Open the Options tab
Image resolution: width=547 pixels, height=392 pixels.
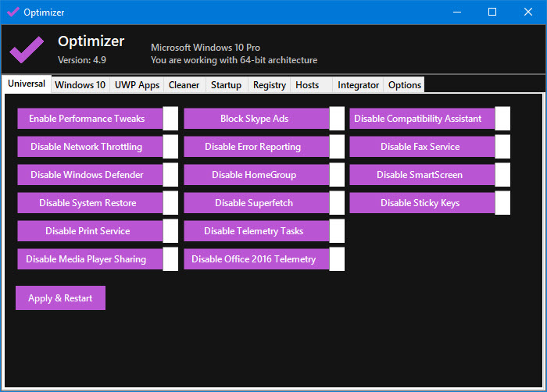point(405,85)
